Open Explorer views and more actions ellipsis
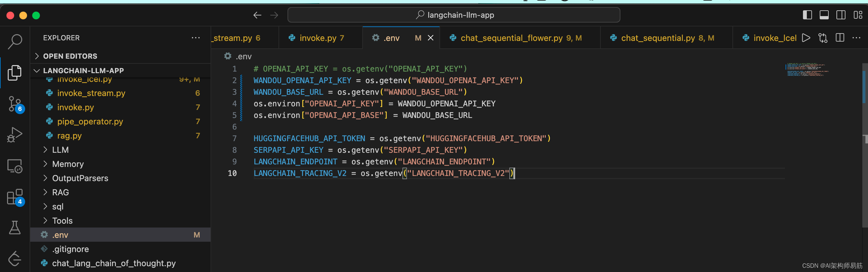The height and width of the screenshot is (272, 868). [x=196, y=38]
